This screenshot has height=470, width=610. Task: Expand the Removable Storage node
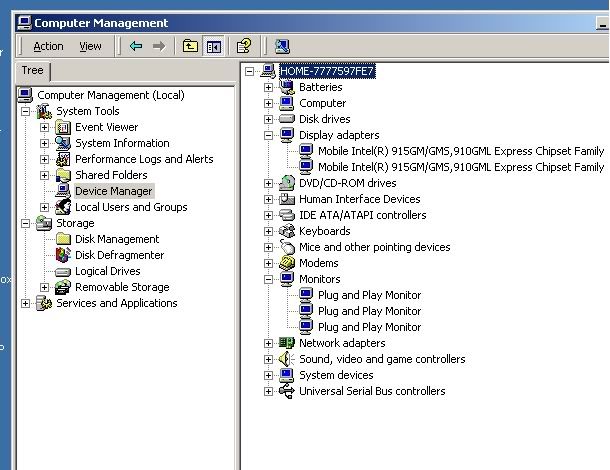pos(44,287)
